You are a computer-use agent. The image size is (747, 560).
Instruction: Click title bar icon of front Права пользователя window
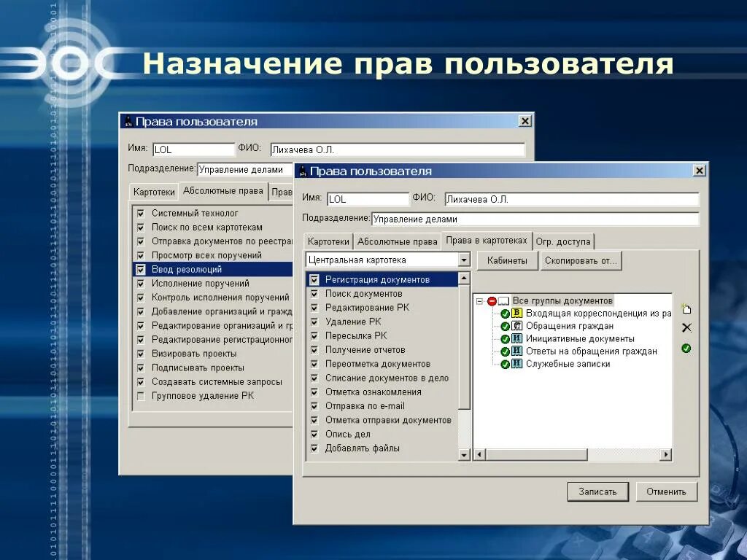point(303,171)
